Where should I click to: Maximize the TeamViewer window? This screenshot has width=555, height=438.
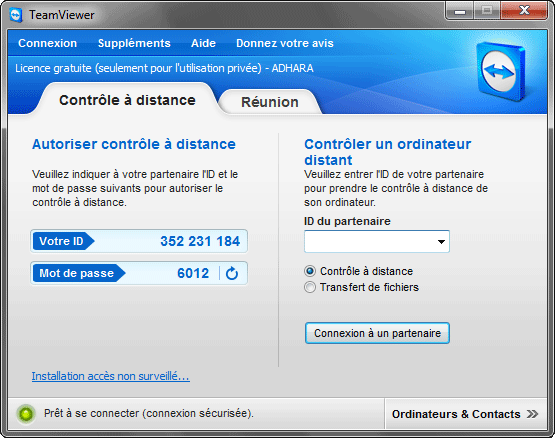(x=487, y=11)
